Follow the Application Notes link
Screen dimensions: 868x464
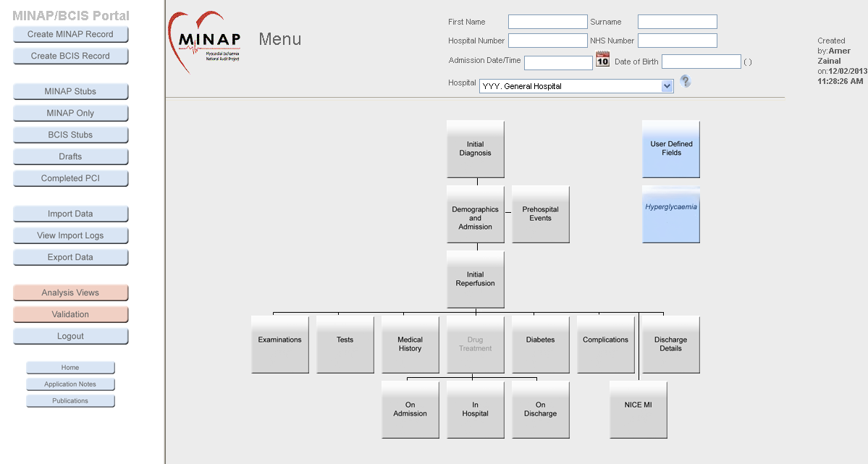70,384
